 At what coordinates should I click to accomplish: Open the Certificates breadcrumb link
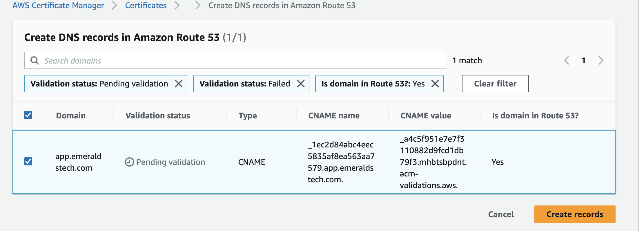pos(146,5)
